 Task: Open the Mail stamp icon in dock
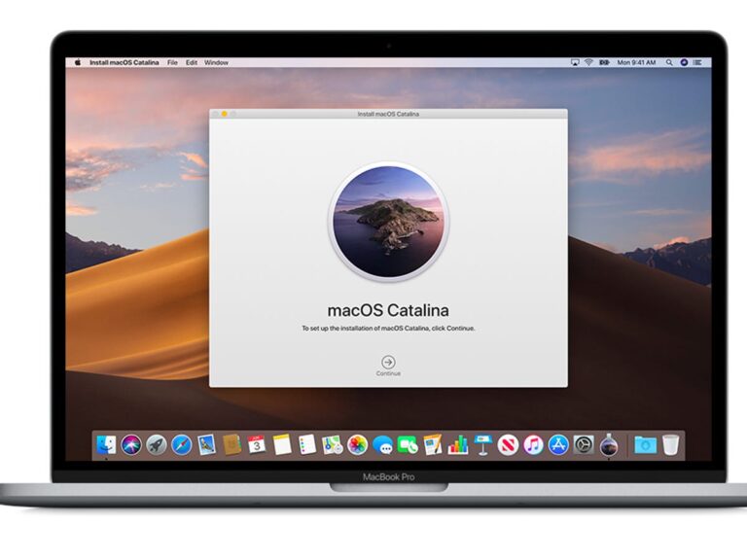[207, 445]
